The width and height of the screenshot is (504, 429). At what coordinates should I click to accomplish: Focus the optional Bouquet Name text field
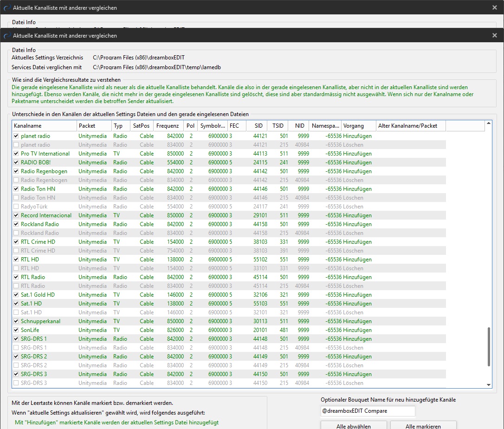tap(368, 411)
